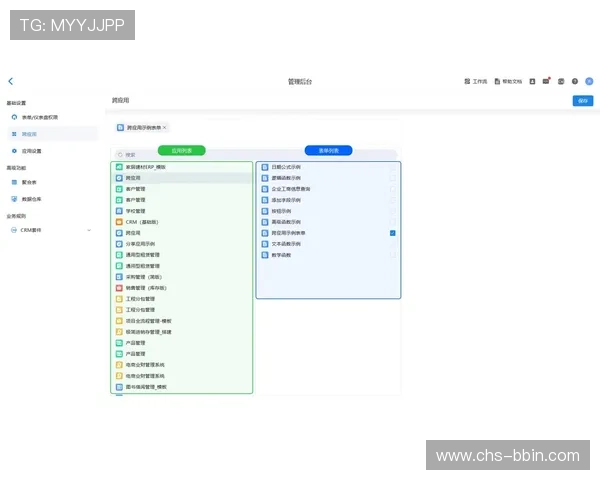This screenshot has width=600, height=480.
Task: Select the orange CRM（基础版） app icon
Action: (119, 222)
